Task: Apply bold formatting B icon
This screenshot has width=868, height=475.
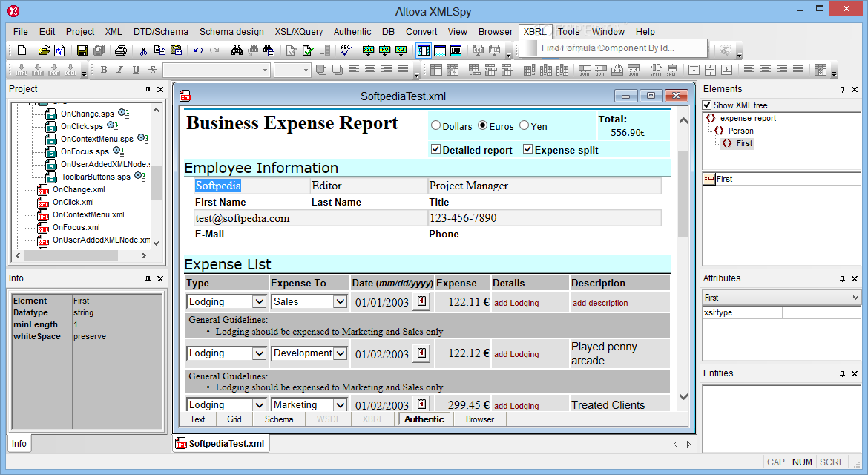Action: point(104,70)
